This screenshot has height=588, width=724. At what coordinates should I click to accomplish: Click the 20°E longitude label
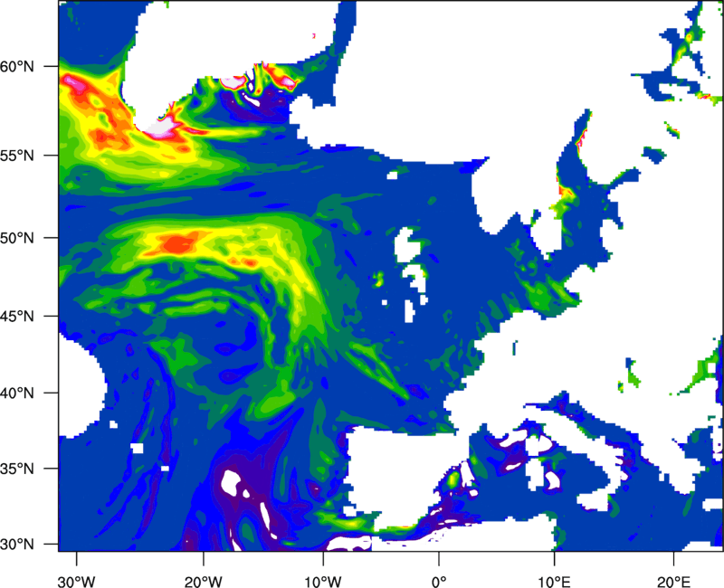[x=673, y=582]
